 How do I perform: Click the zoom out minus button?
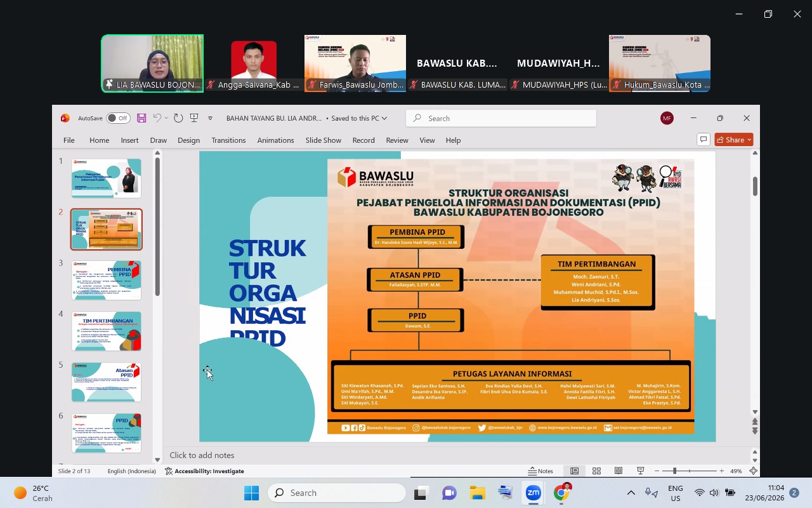click(658, 471)
